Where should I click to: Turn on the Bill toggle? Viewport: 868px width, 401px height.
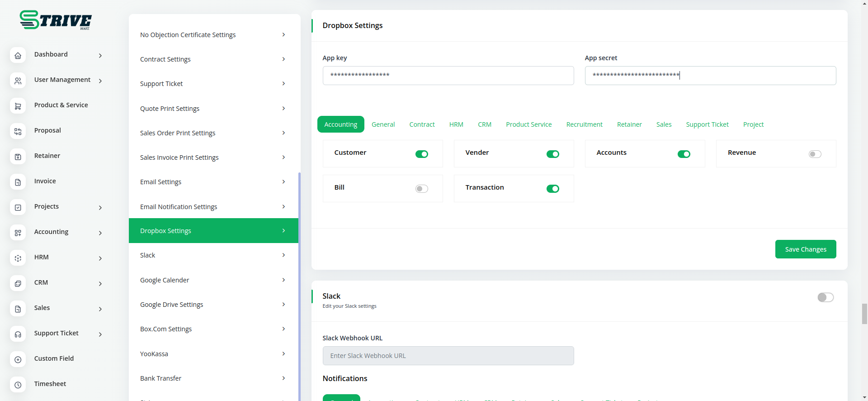(421, 189)
